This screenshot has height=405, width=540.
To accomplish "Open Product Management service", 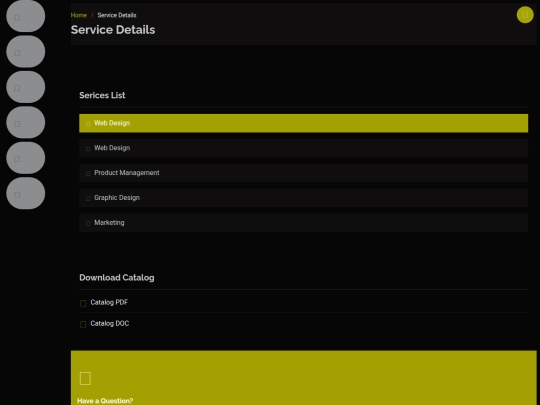I will [x=303, y=173].
